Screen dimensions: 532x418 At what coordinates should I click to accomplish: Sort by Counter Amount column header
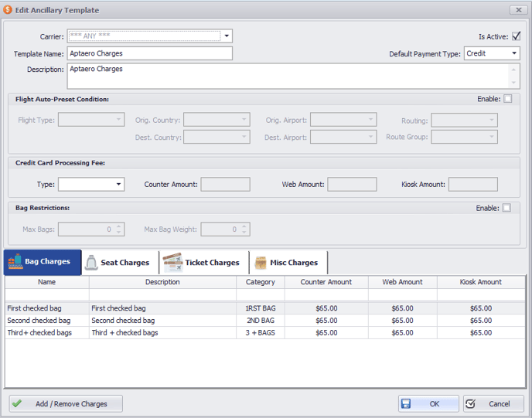tap(326, 282)
